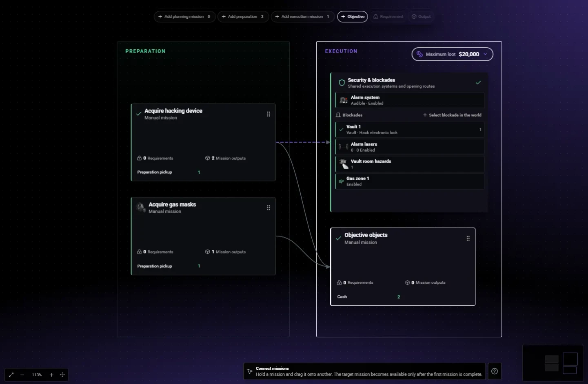Click the Add planning mission button
The height and width of the screenshot is (384, 588).
tap(184, 17)
